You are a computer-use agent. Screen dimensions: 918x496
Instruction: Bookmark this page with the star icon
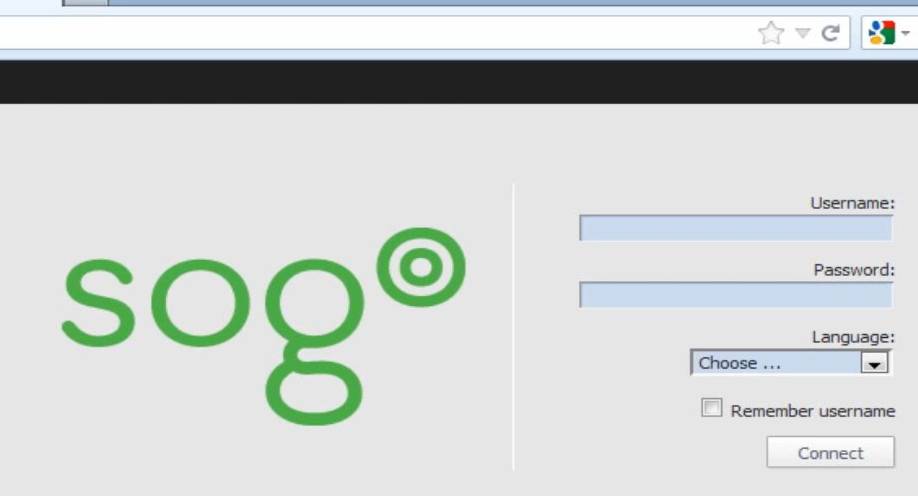pyautogui.click(x=770, y=33)
